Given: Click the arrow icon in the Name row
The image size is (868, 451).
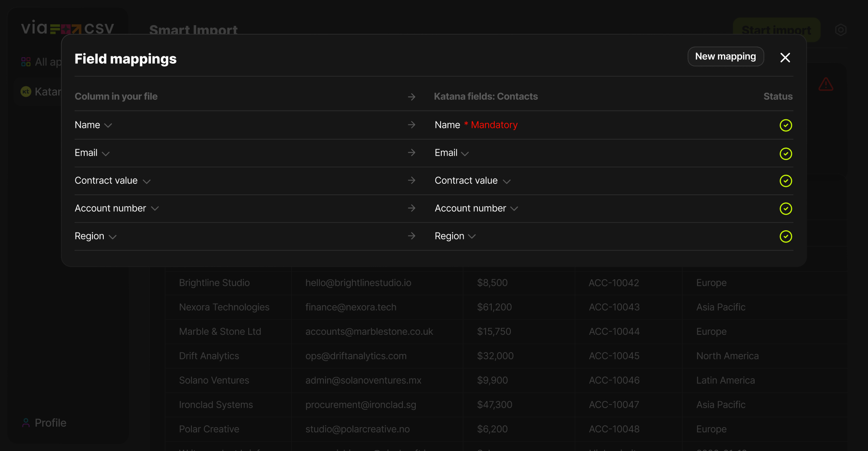Looking at the screenshot, I should coord(412,125).
